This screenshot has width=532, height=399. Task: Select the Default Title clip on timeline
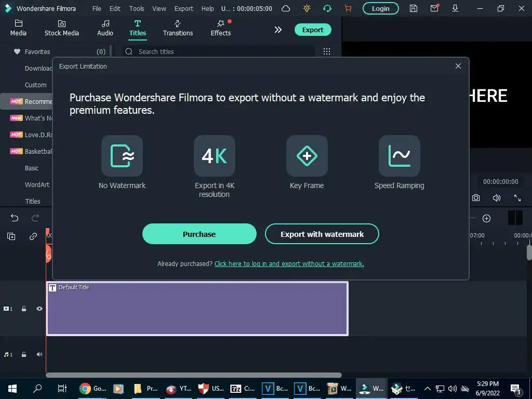197,309
